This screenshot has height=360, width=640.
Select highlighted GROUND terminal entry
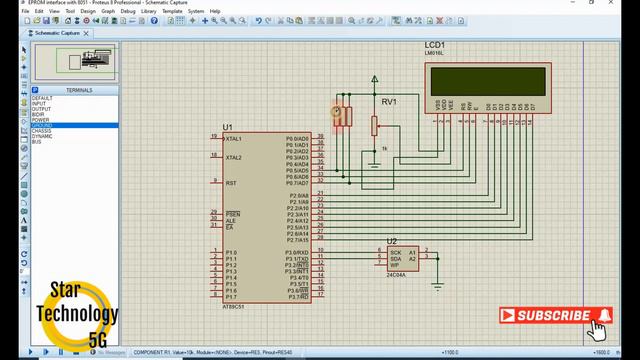[75, 125]
